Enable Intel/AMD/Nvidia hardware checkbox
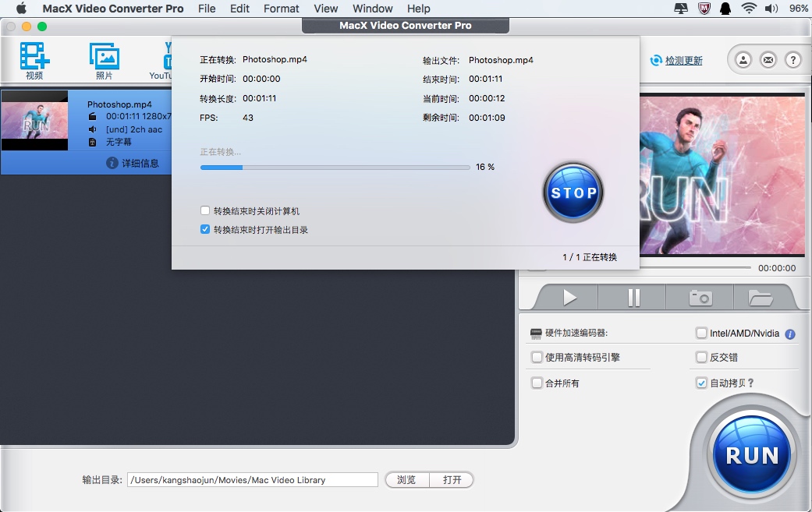 (x=701, y=333)
